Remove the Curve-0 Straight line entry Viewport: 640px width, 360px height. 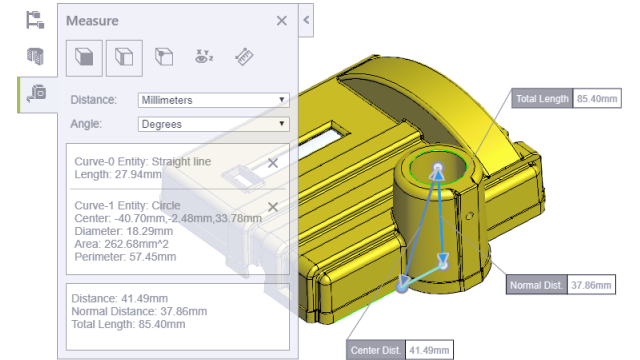coord(273,163)
